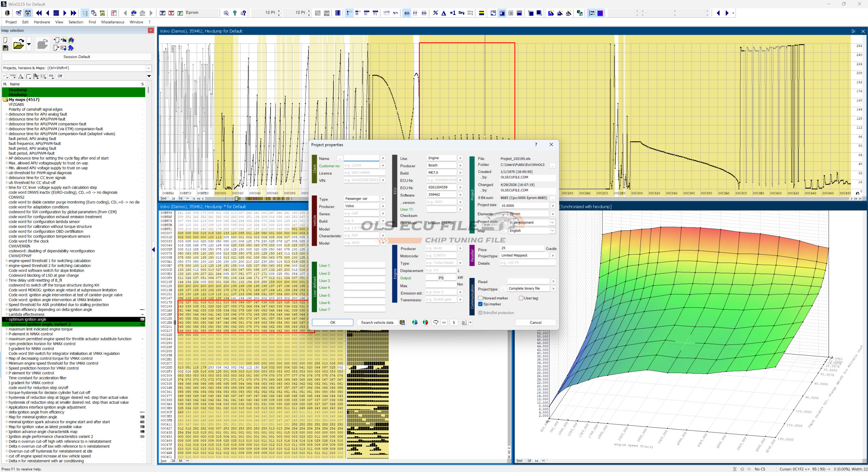Switch to 32-bit display mode icon
This screenshot has height=472, width=868.
[366, 13]
